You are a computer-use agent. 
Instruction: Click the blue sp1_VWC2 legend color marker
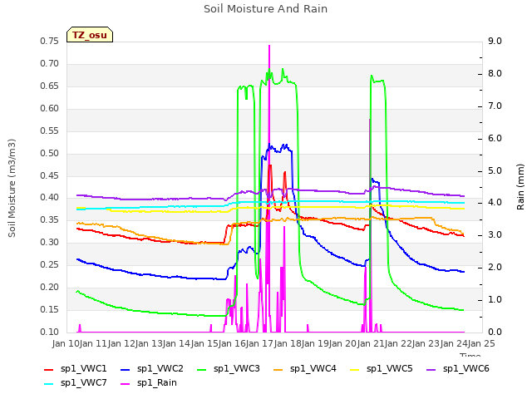click(126, 369)
